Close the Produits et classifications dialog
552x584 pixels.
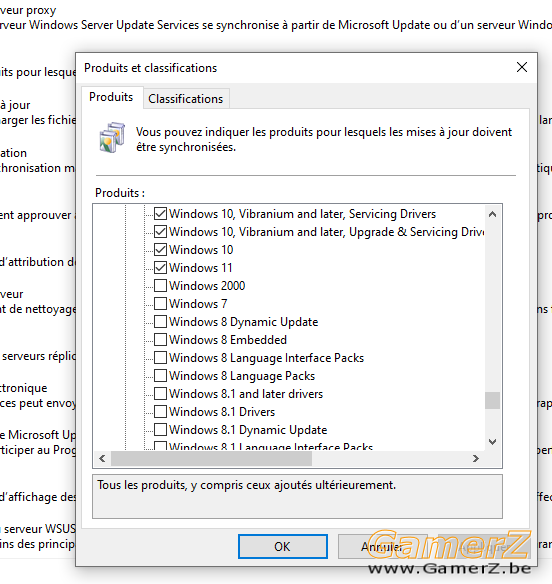(x=522, y=67)
